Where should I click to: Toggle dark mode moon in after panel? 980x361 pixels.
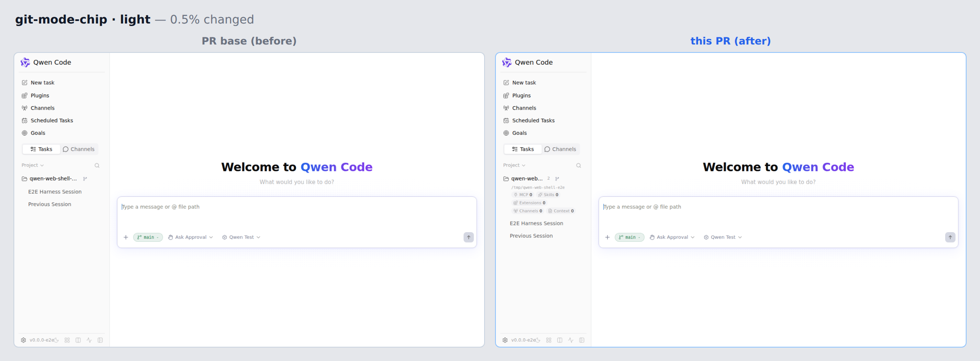[538, 340]
